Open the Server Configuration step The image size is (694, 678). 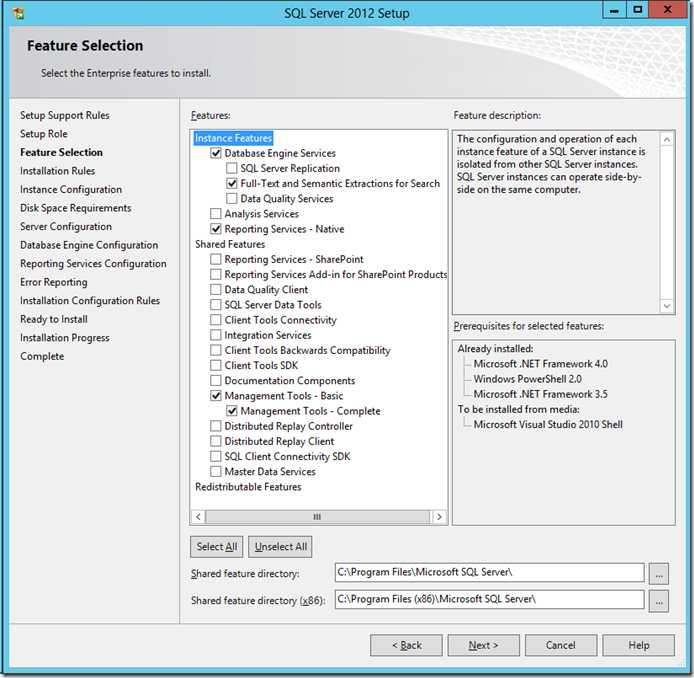[66, 227]
